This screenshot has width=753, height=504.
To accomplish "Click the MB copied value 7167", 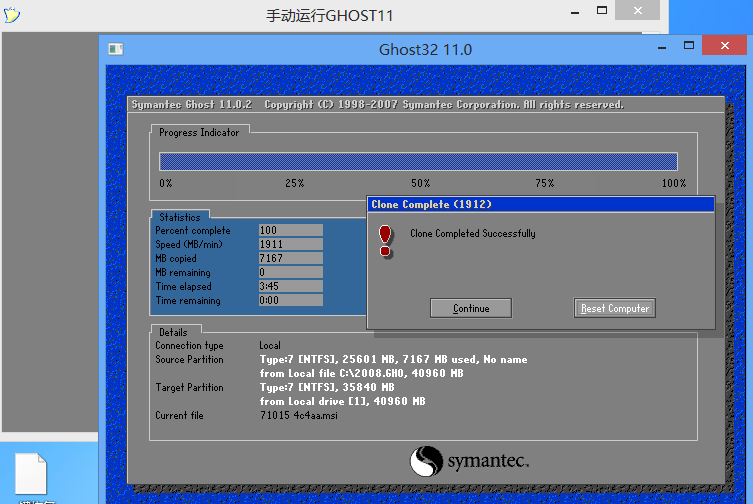I will point(291,258).
